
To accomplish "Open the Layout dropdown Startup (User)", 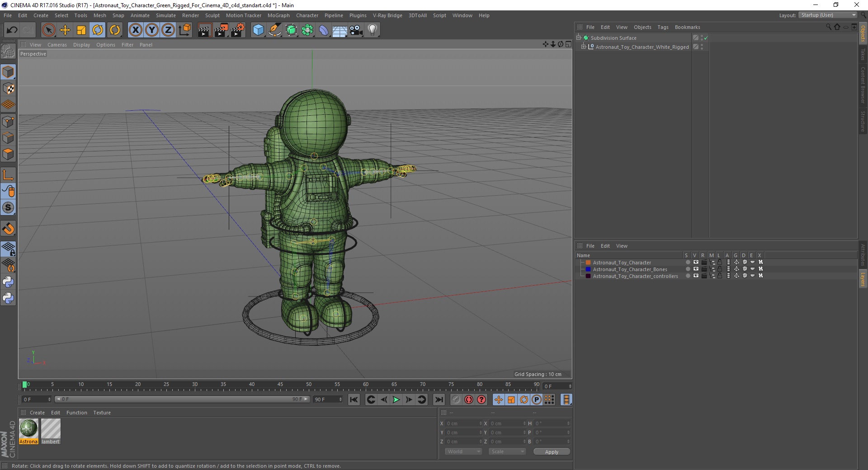I will [x=828, y=15].
